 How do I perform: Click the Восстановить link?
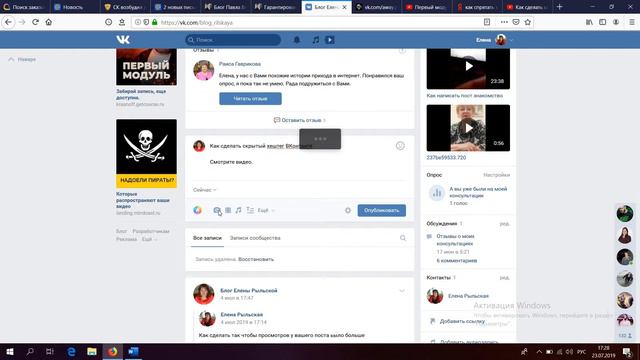[x=256, y=259]
